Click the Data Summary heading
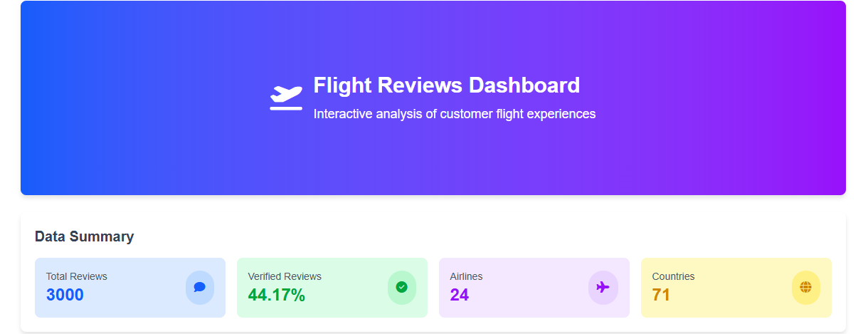 coord(84,236)
